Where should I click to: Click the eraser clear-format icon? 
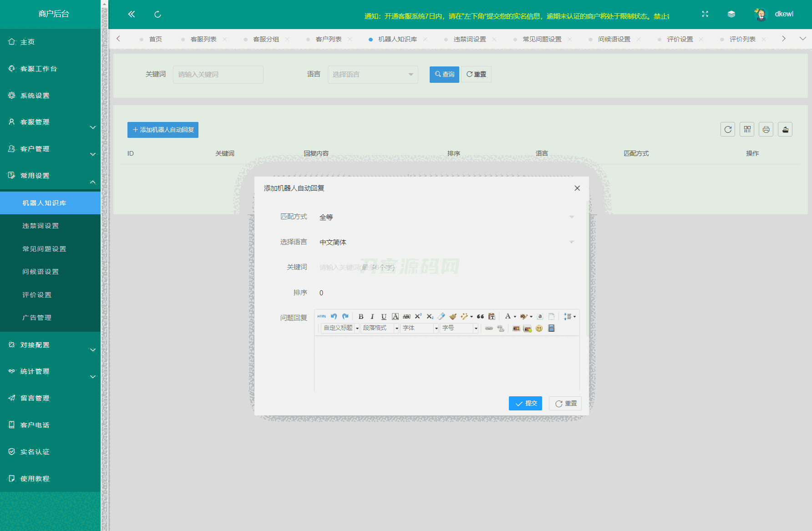(441, 316)
